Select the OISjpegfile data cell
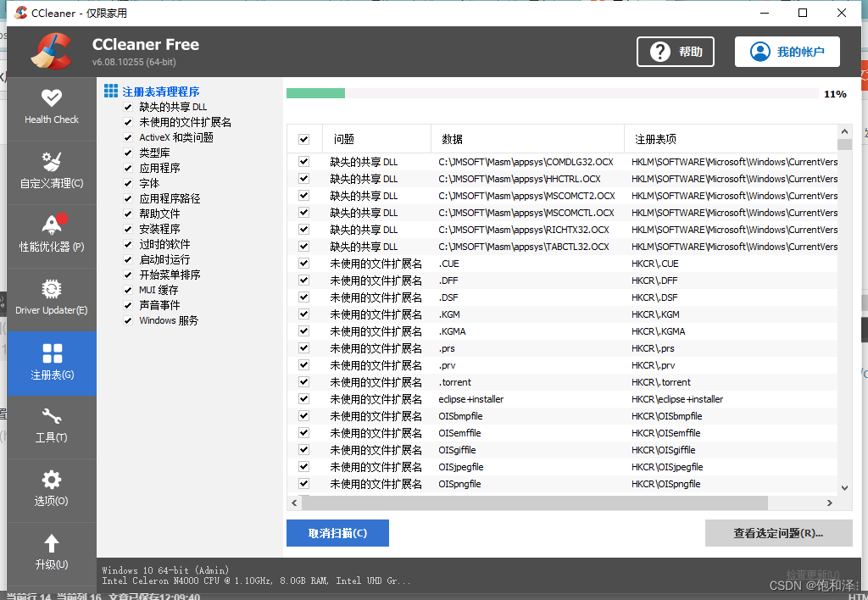This screenshot has height=600, width=868. pyautogui.click(x=461, y=467)
